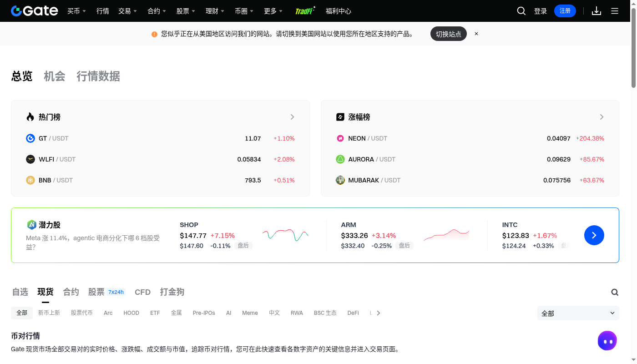This screenshot has height=364, width=637.
Task: Filter by Meme category
Action: pos(250,313)
